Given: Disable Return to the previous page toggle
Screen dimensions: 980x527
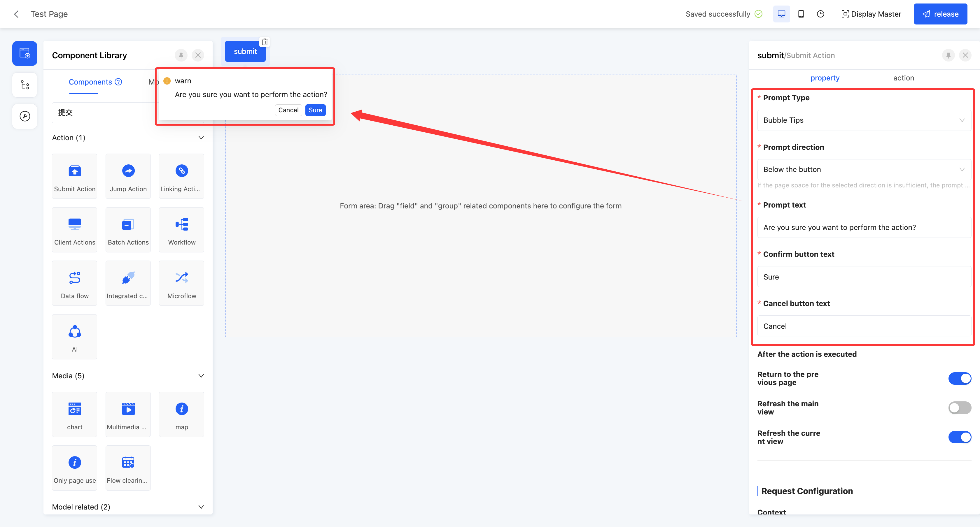Looking at the screenshot, I should click(x=960, y=378).
